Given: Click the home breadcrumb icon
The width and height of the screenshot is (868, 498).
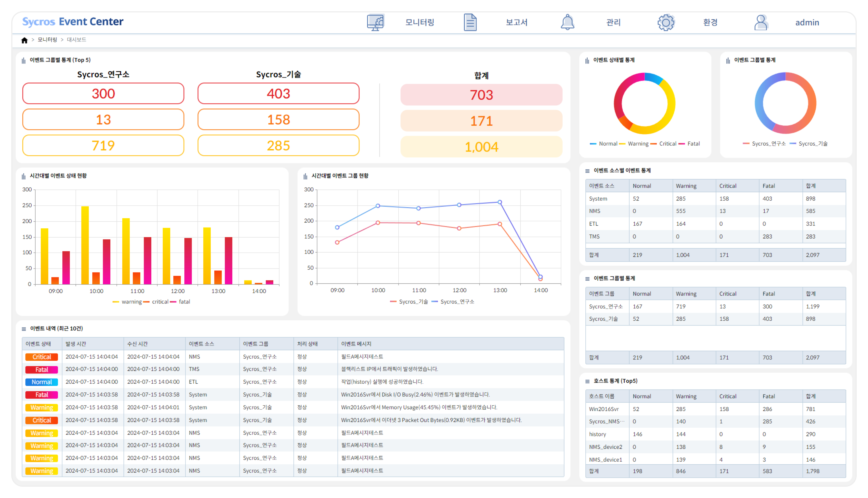Looking at the screenshot, I should coord(24,40).
